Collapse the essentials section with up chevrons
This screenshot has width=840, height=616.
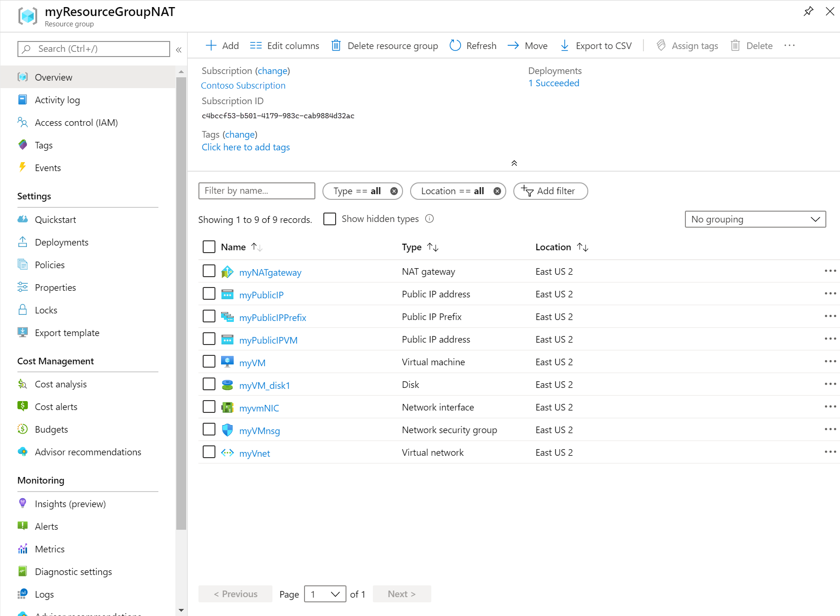[514, 163]
